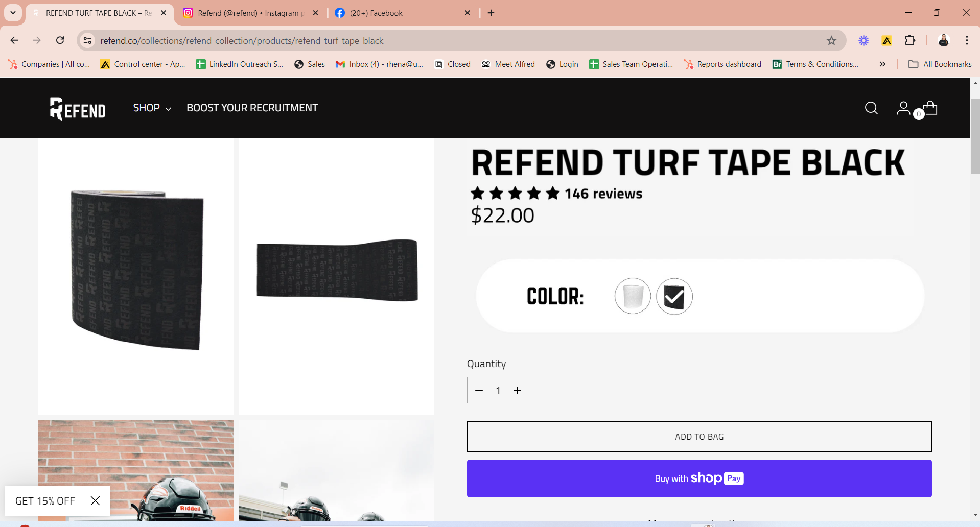Open the tab search dropdown arrow
The image size is (980, 527).
13,13
